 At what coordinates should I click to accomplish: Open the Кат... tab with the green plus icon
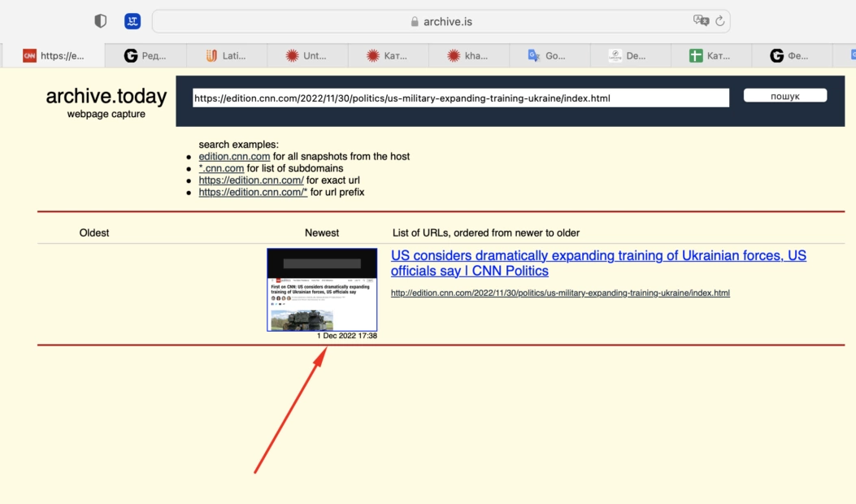(x=710, y=55)
